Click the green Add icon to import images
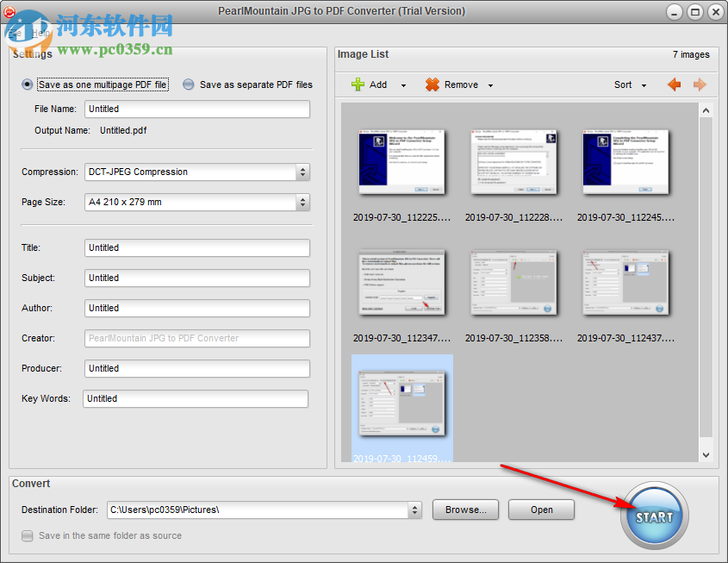The image size is (728, 563). [x=356, y=84]
